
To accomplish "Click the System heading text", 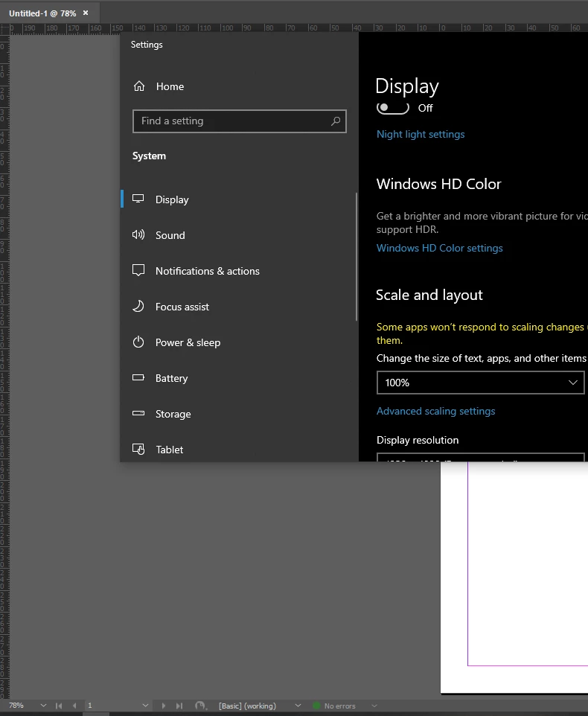I will 149,156.
